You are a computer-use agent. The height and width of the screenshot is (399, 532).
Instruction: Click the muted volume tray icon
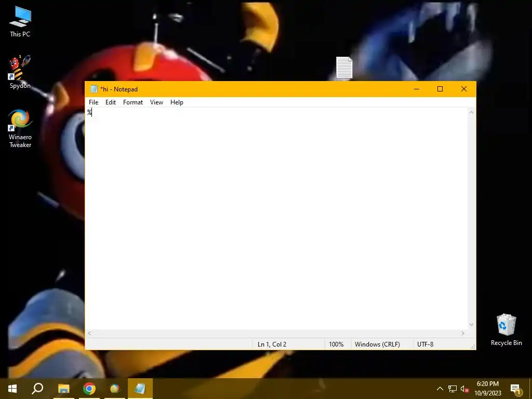tap(464, 389)
